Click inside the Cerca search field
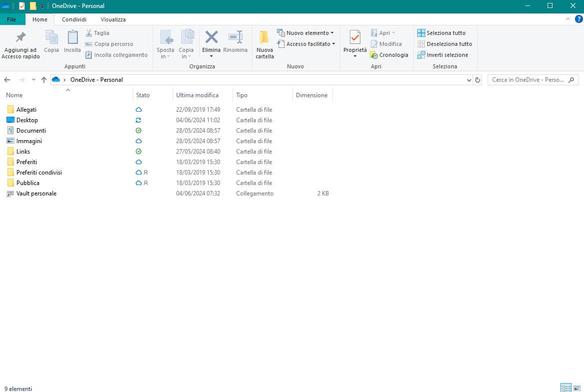The width and height of the screenshot is (584, 392). click(x=524, y=79)
